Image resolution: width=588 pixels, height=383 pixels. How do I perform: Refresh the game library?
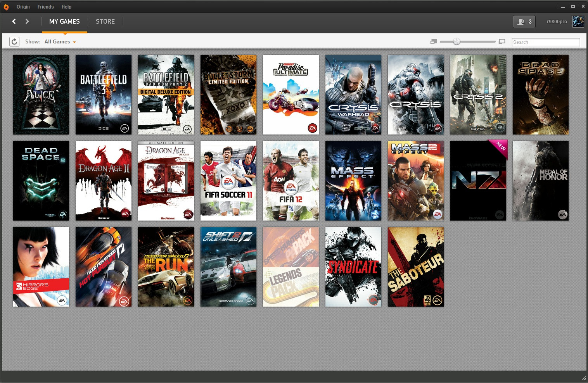coord(14,41)
